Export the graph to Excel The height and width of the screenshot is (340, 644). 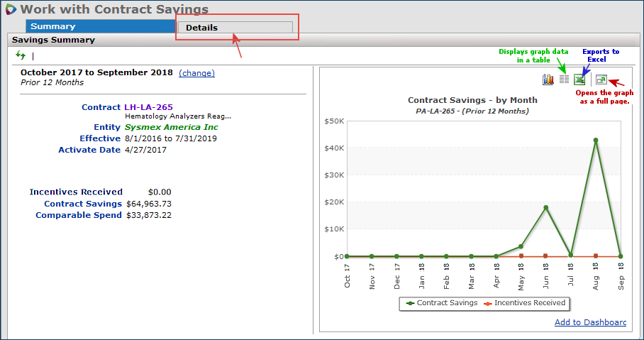point(579,79)
